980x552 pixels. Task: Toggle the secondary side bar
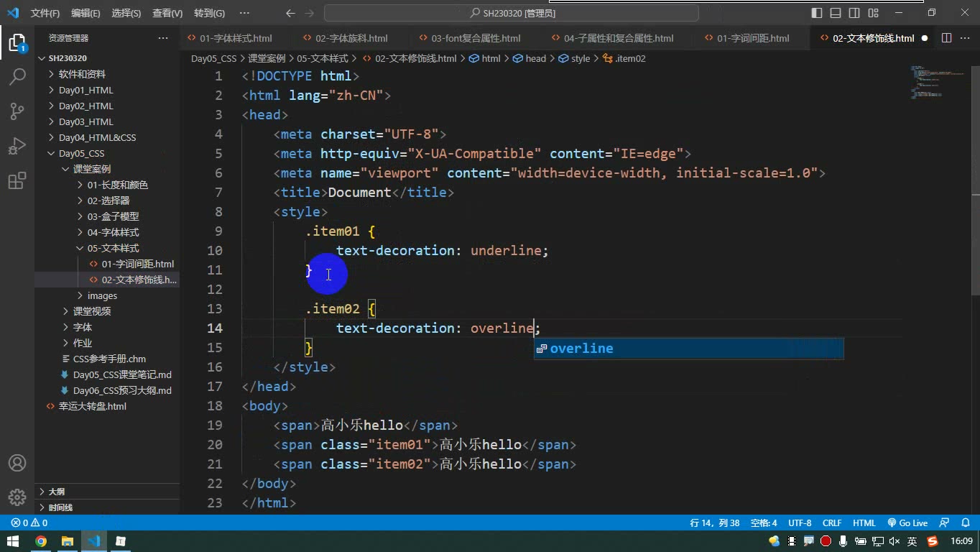(x=854, y=13)
